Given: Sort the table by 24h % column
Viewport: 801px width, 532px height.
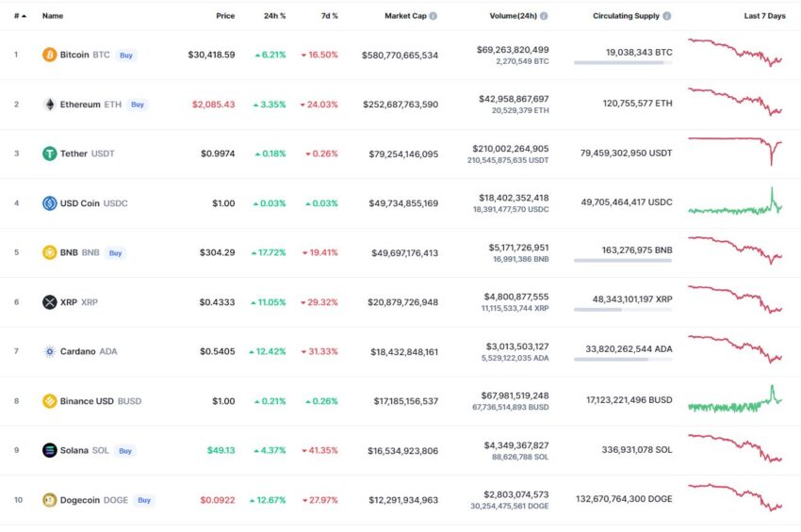Looking at the screenshot, I should [275, 16].
